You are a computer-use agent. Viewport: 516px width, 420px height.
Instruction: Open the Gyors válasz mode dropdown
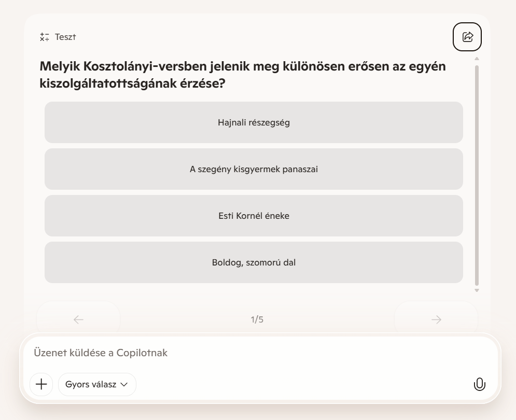pyautogui.click(x=96, y=384)
